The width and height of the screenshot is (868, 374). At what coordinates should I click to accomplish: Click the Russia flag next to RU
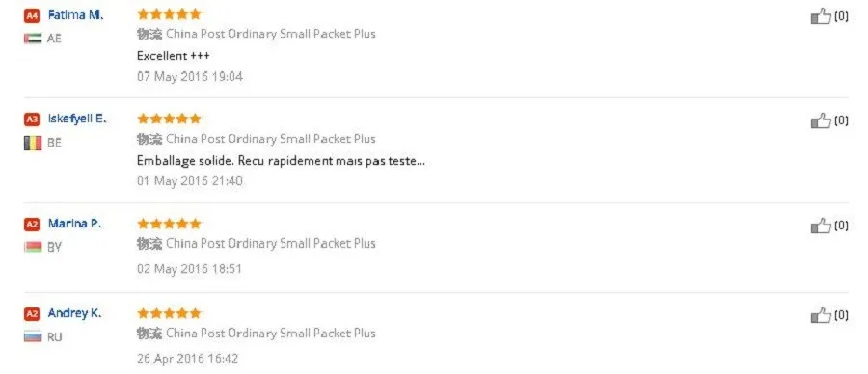pyautogui.click(x=33, y=336)
